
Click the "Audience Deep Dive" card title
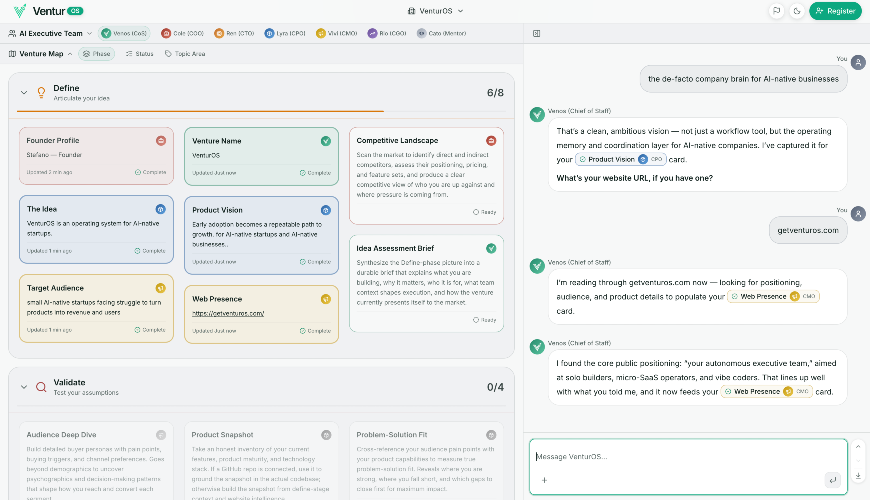(x=62, y=435)
